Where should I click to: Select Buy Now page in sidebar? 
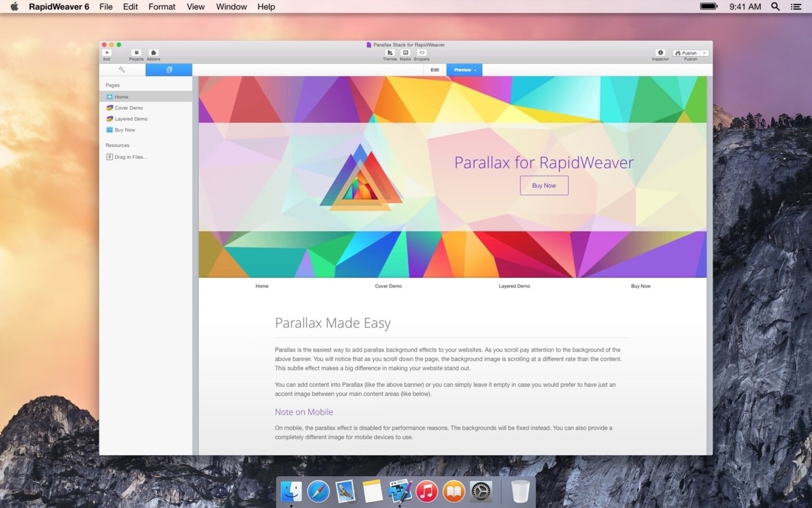(125, 130)
